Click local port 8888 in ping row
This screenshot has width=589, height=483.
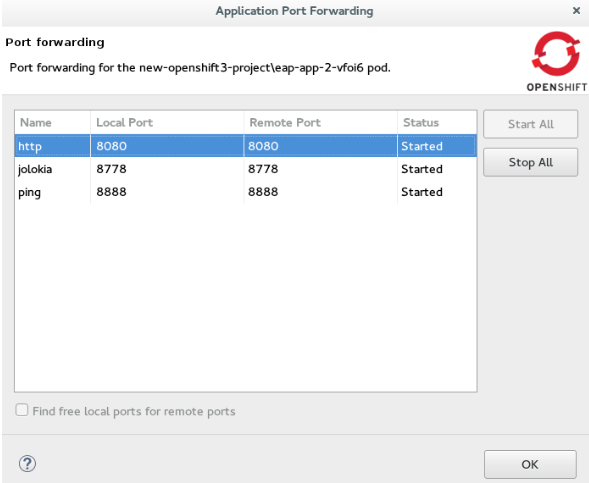tap(167, 192)
